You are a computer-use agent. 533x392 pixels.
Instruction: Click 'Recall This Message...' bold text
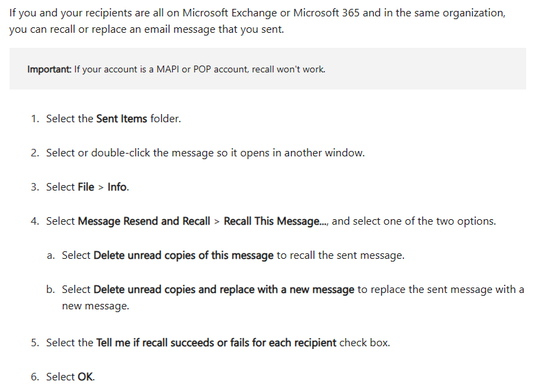[x=275, y=221]
